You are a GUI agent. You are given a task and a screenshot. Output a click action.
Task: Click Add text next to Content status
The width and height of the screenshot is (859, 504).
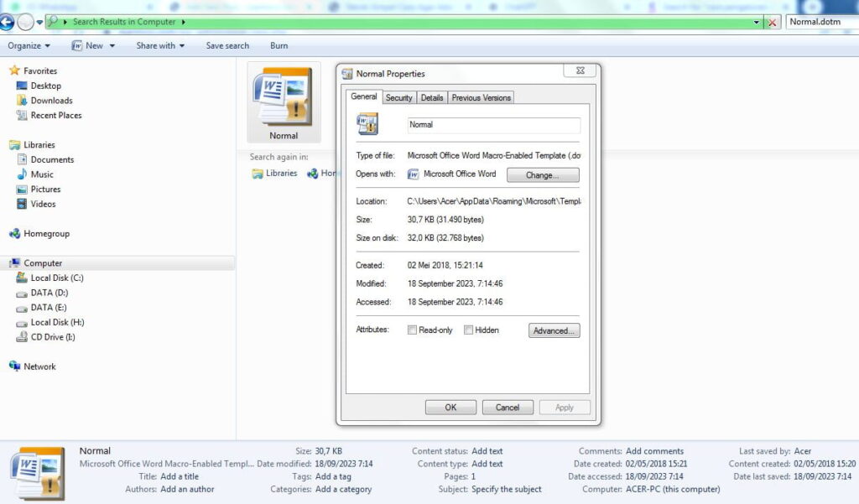tap(487, 451)
